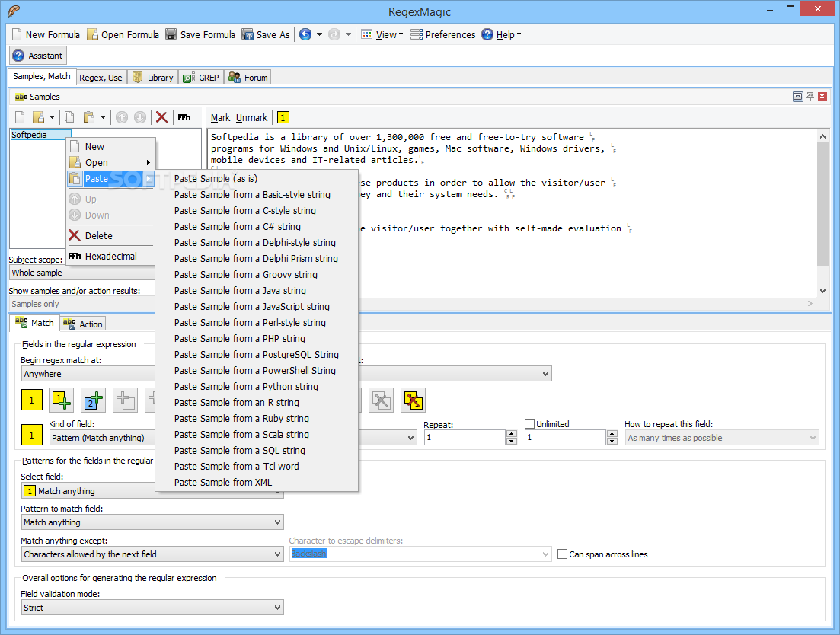
Task: Expand the paste sample dropdown arrow
Action: (x=103, y=117)
